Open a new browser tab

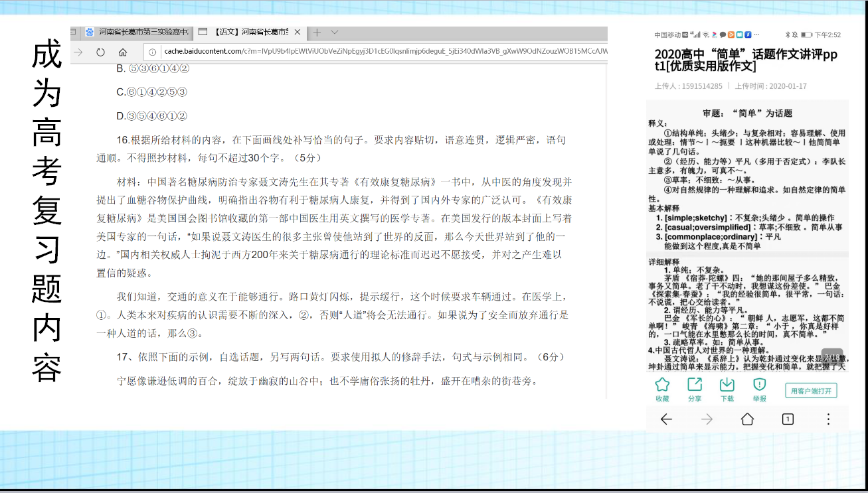pos(317,32)
